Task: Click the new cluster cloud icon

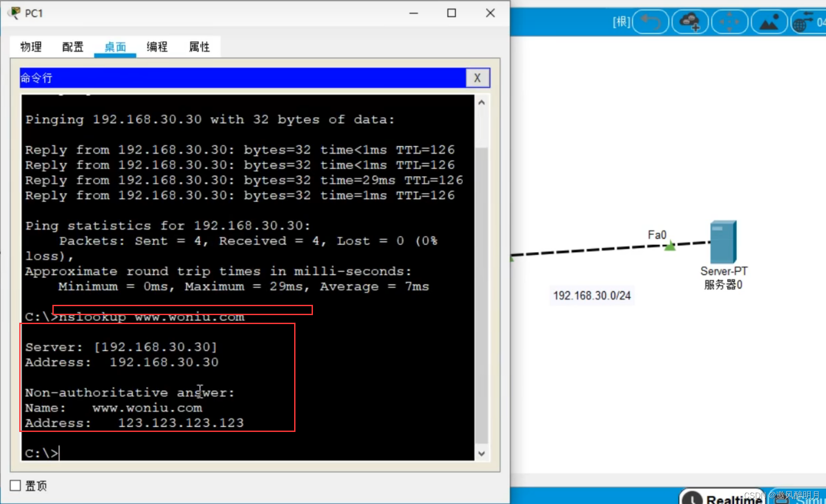Action: (690, 21)
